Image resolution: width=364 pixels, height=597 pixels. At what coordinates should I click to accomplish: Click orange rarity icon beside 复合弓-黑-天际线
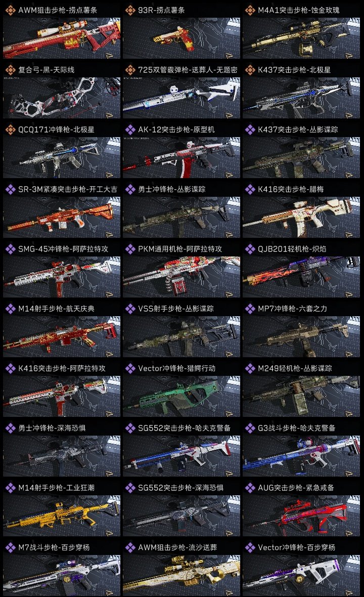pyautogui.click(x=10, y=70)
